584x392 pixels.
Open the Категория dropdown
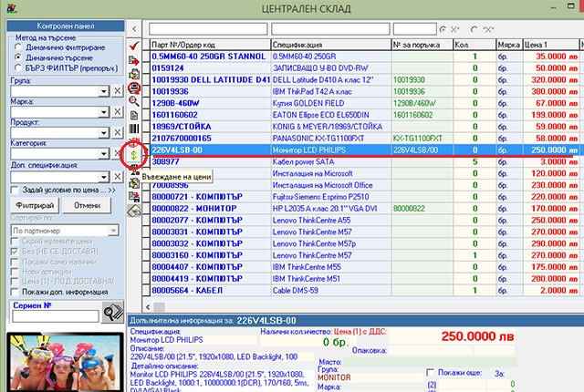coord(103,153)
